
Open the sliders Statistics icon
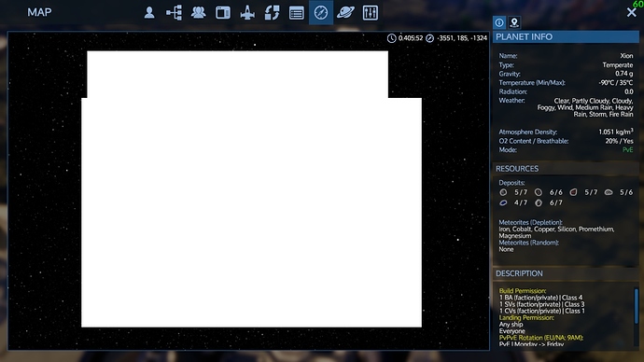point(370,13)
